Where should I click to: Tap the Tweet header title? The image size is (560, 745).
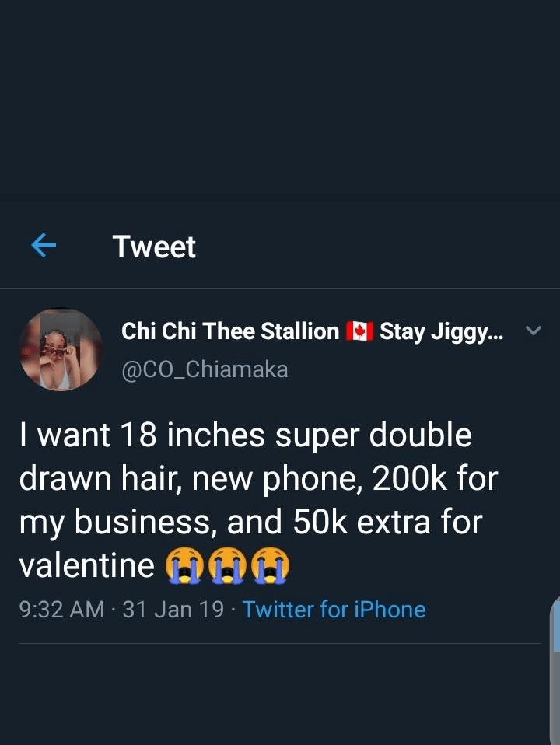click(154, 247)
